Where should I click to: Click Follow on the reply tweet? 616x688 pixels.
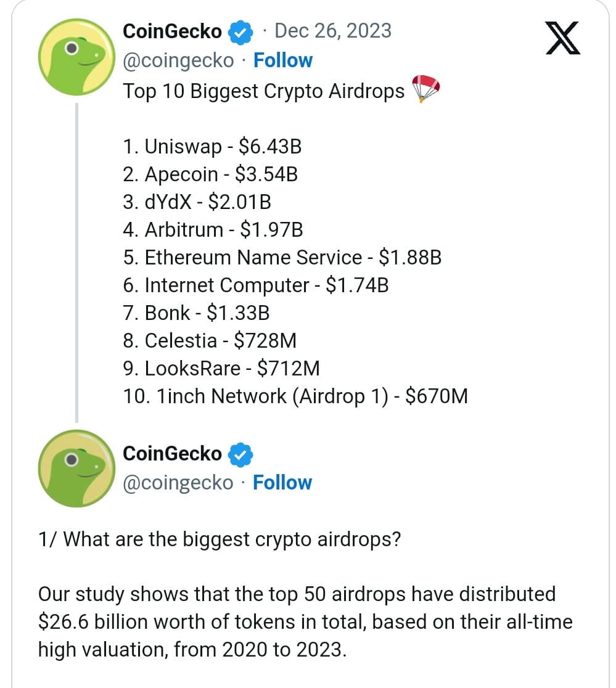(282, 483)
